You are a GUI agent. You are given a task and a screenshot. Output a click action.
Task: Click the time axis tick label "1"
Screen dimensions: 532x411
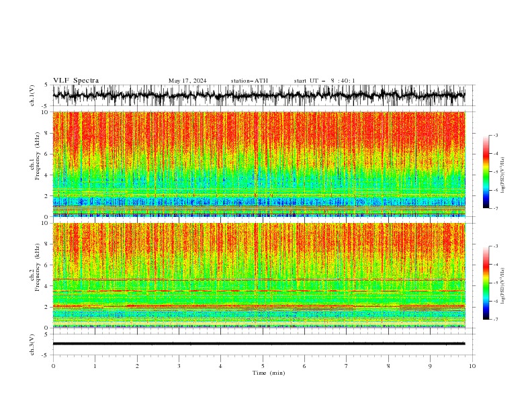point(95,366)
